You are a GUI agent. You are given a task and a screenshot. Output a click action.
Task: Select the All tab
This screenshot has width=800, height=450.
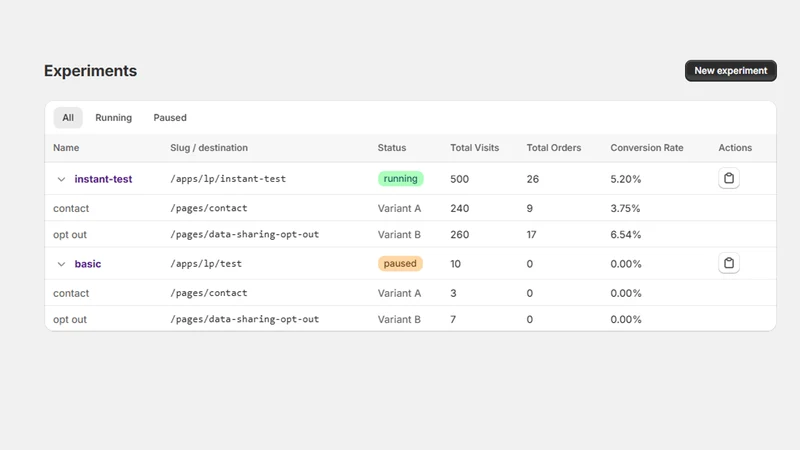click(x=68, y=117)
